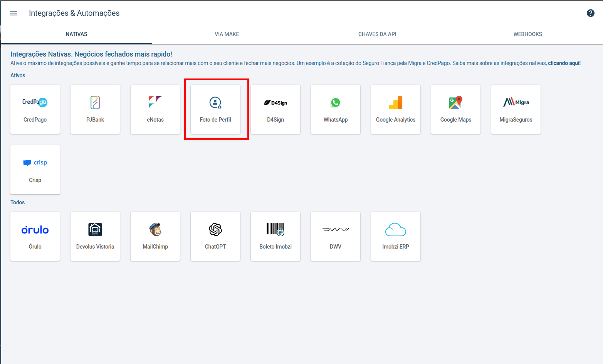
Task: Open the 'Google Maps' card label
Action: [456, 120]
